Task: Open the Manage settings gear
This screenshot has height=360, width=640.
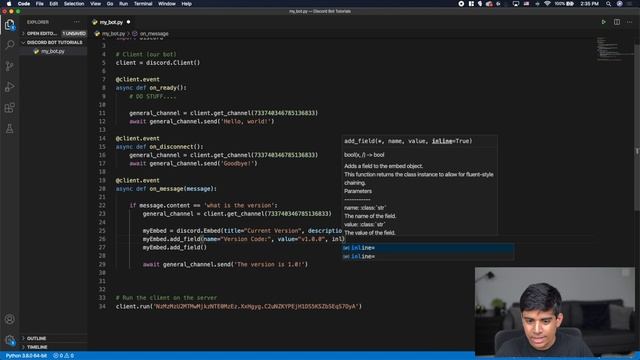Action: [x=10, y=340]
